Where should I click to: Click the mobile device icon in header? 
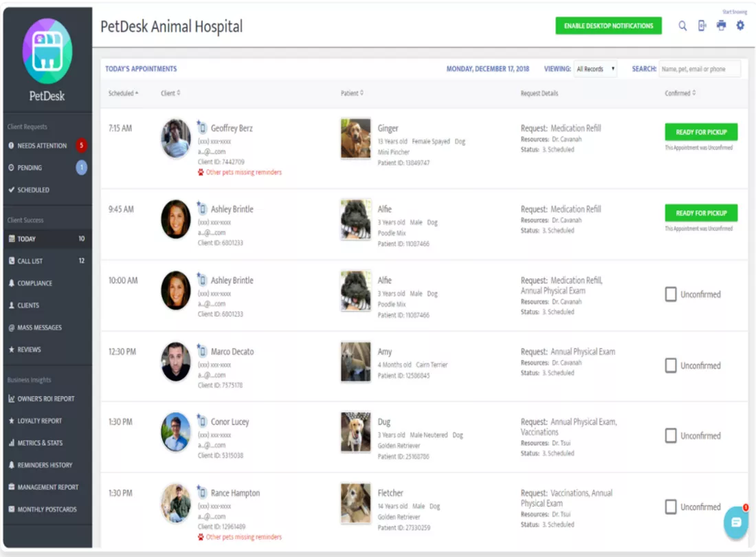702,26
